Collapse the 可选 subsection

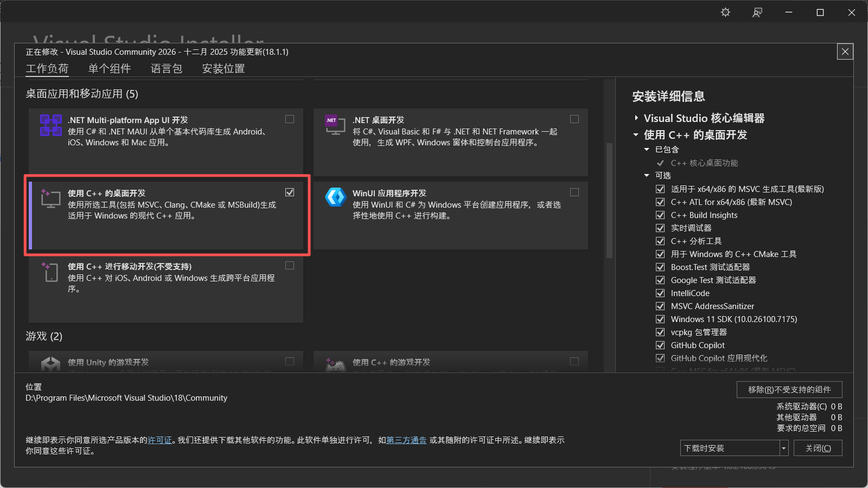[647, 176]
